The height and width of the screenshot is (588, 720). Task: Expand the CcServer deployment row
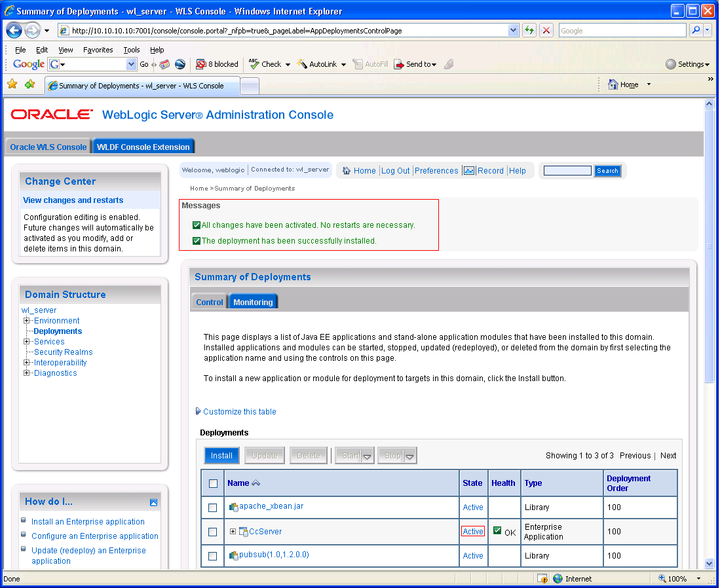tap(233, 532)
